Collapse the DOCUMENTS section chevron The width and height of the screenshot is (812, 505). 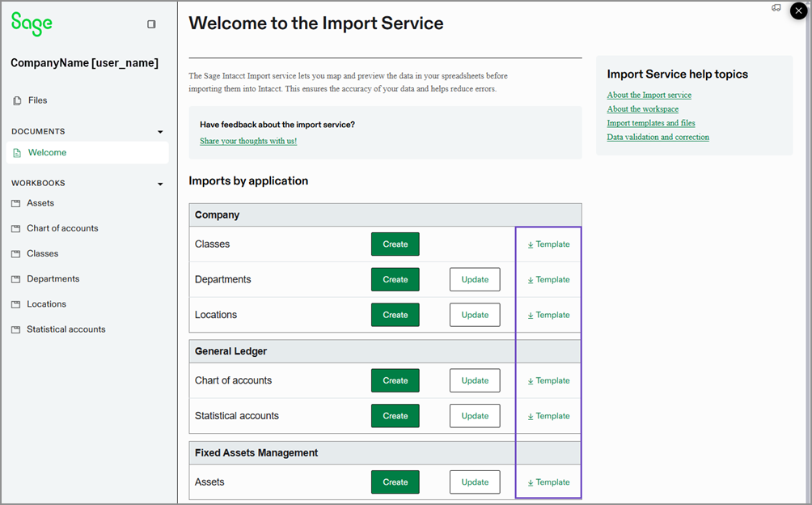(x=159, y=131)
